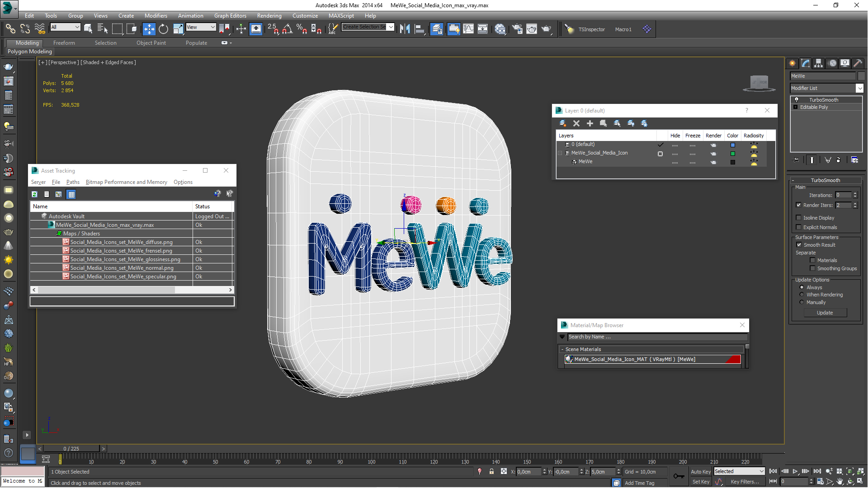Click the Unlink Selection tool

pos(25,29)
